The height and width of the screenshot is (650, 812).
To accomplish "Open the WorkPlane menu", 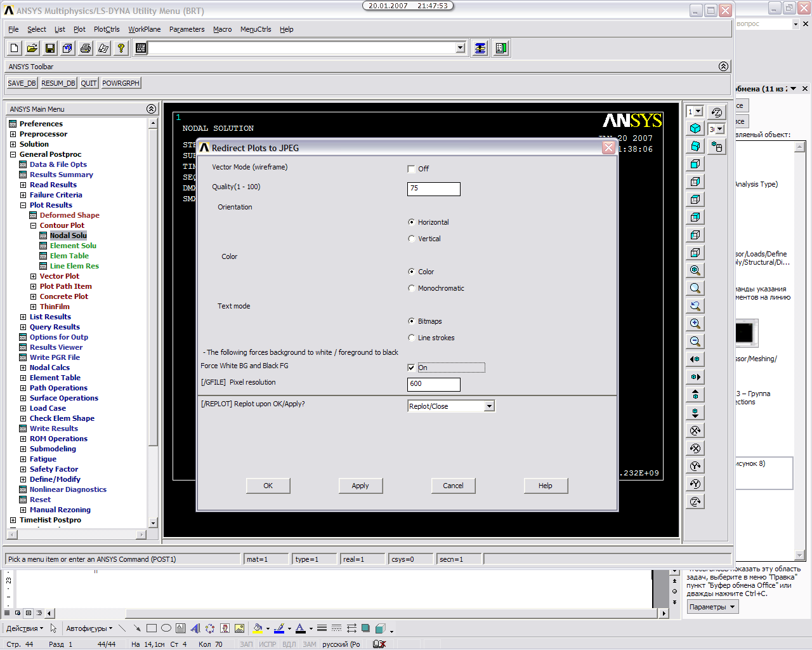I will [x=145, y=29].
